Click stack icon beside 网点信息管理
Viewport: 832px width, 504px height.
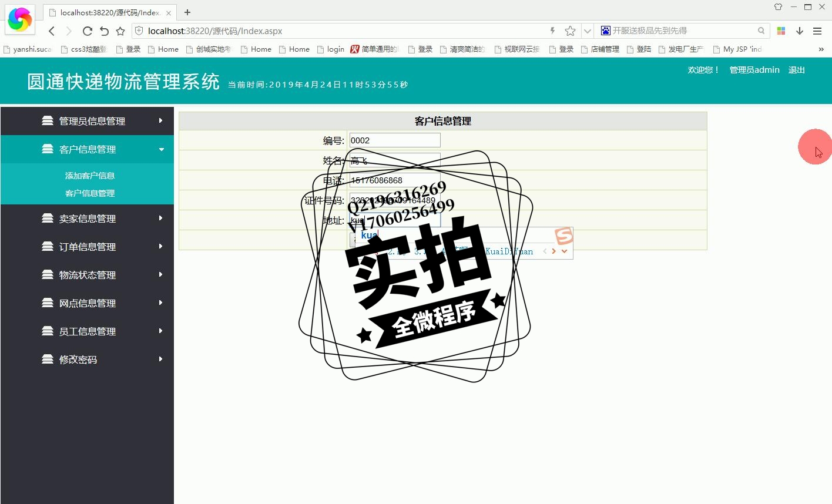click(x=48, y=303)
